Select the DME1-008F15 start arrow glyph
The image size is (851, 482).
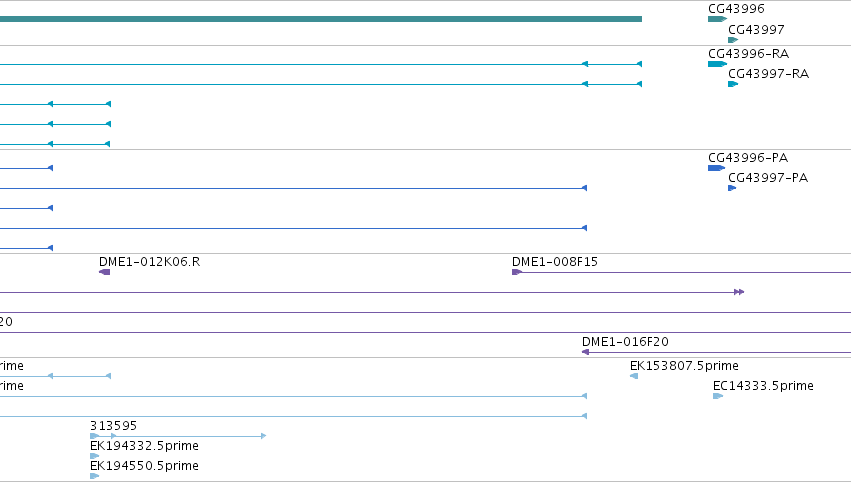tap(517, 272)
